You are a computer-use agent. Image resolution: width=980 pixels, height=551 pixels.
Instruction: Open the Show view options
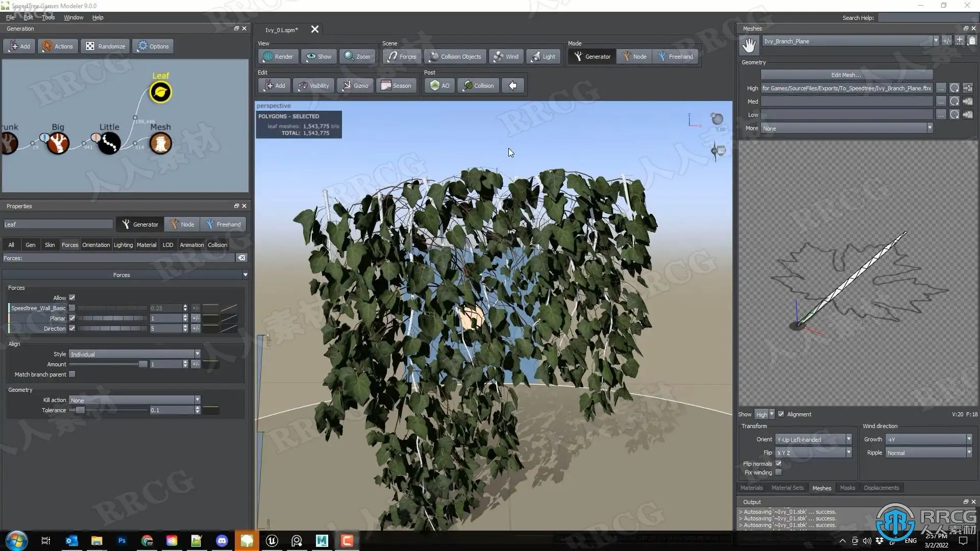319,57
